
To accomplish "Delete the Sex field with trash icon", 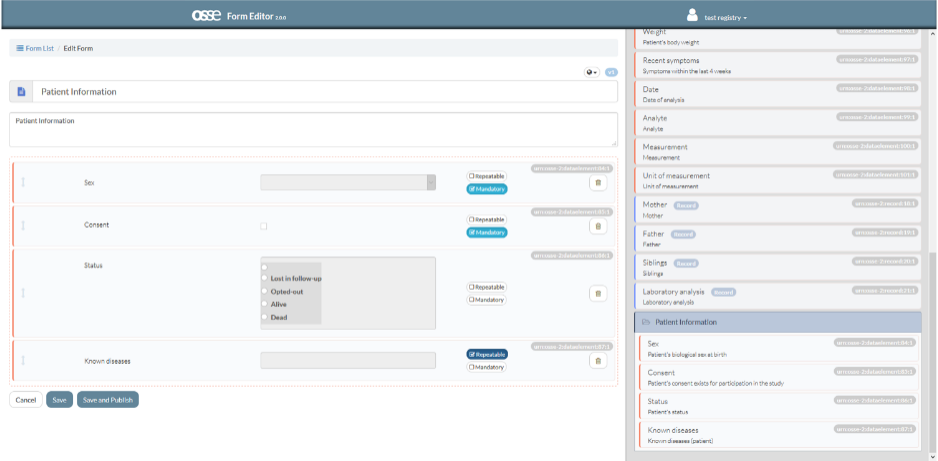I will [x=598, y=182].
